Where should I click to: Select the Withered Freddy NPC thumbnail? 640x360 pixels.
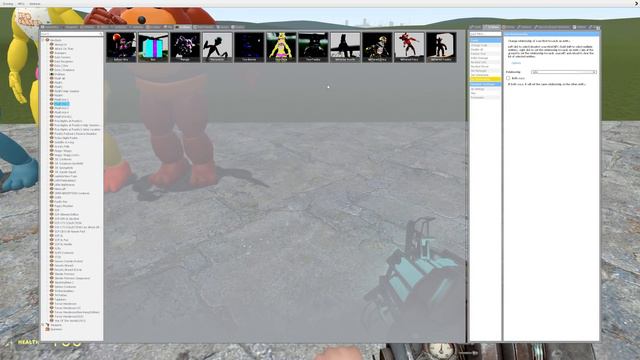point(441,47)
